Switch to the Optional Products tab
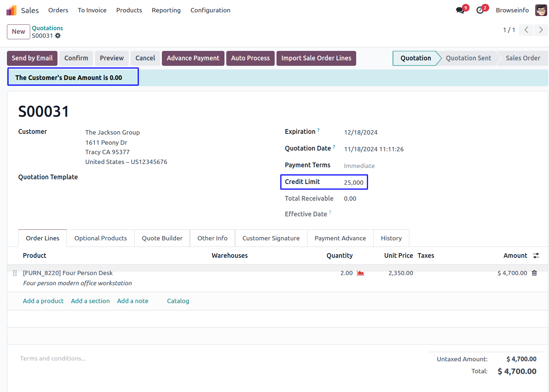 click(100, 238)
